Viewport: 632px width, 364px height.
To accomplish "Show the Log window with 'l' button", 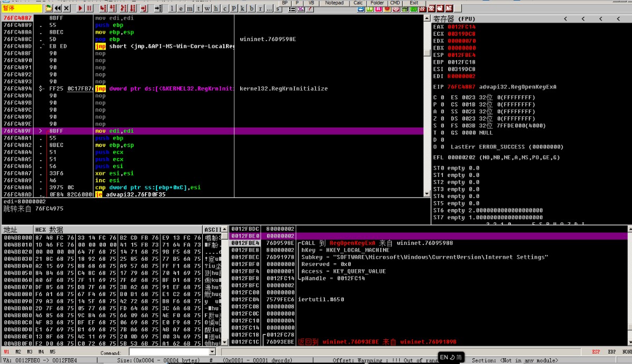I will (x=172, y=8).
